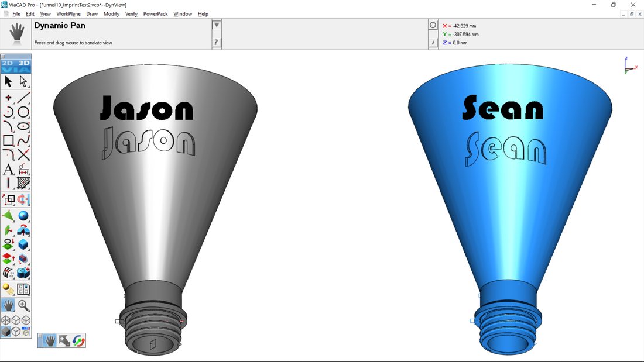The width and height of the screenshot is (644, 362).
Task: Click the Spline curve tool
Action: click(x=23, y=140)
